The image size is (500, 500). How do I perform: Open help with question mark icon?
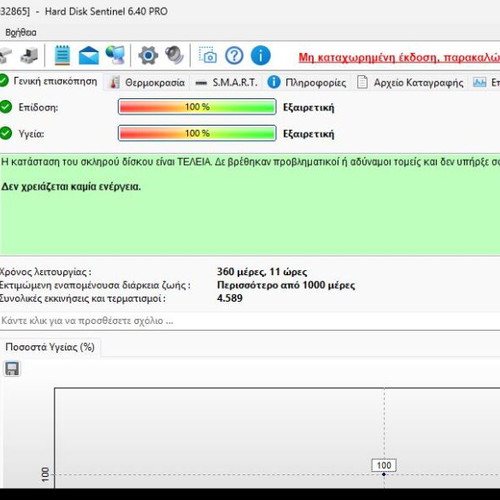[234, 55]
